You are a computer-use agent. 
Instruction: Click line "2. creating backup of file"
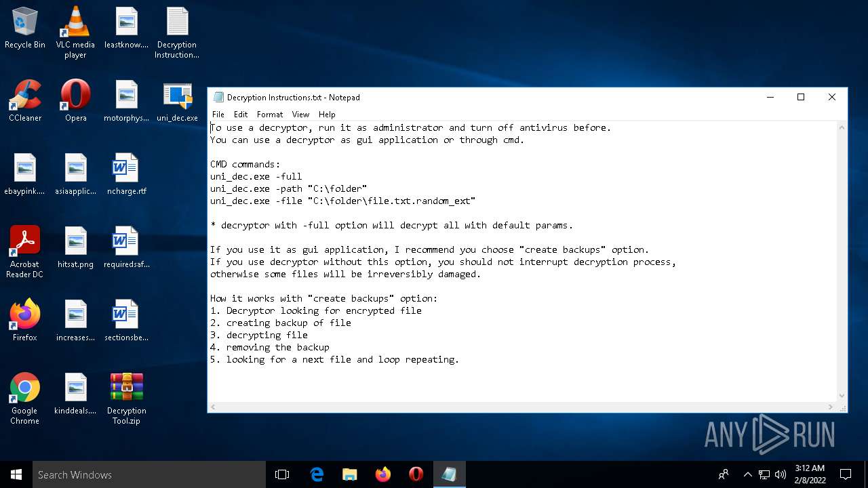280,323
